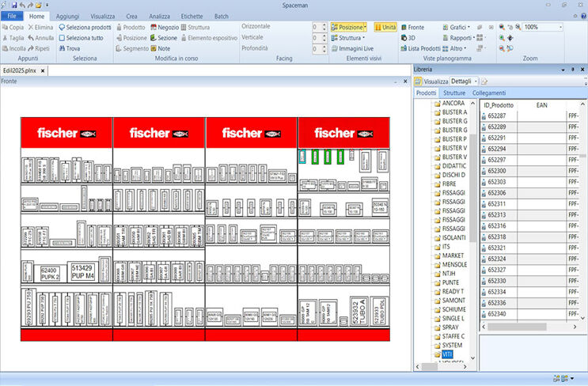Switch to the Analizza ribbon tab
Viewport: 588px width, 386px height.
click(159, 16)
